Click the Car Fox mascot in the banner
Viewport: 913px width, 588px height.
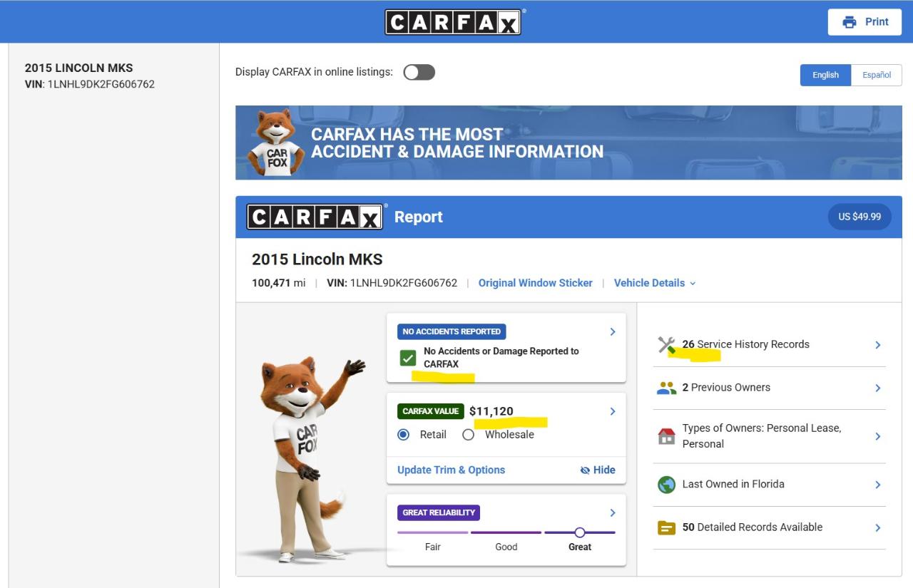click(276, 143)
